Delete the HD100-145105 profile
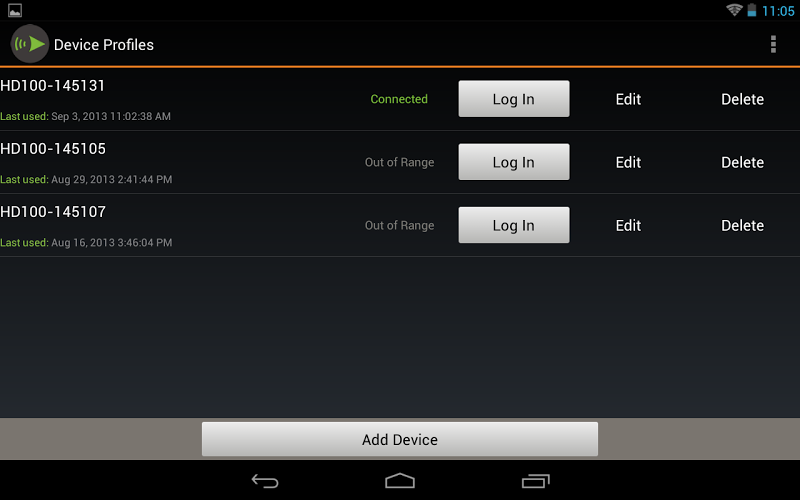This screenshot has height=500, width=800. [742, 162]
